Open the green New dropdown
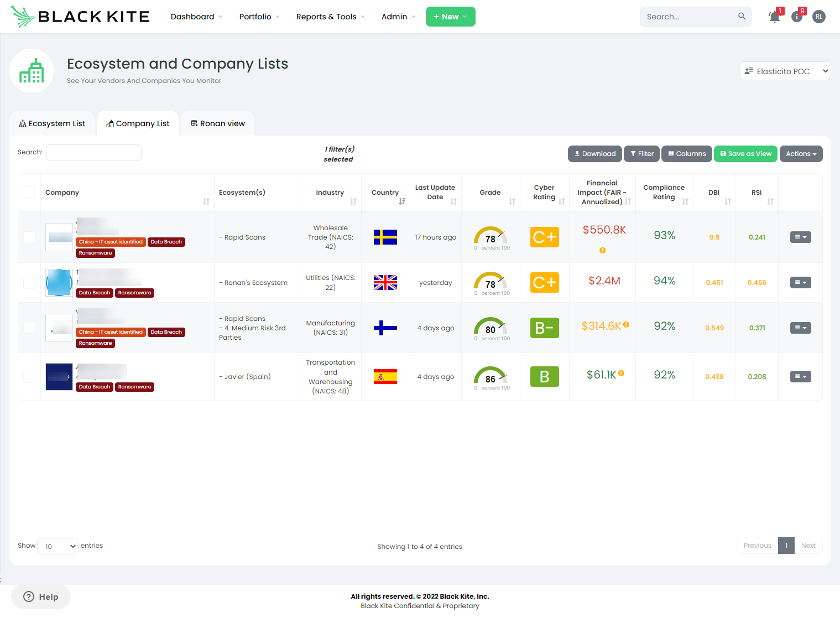 click(451, 17)
